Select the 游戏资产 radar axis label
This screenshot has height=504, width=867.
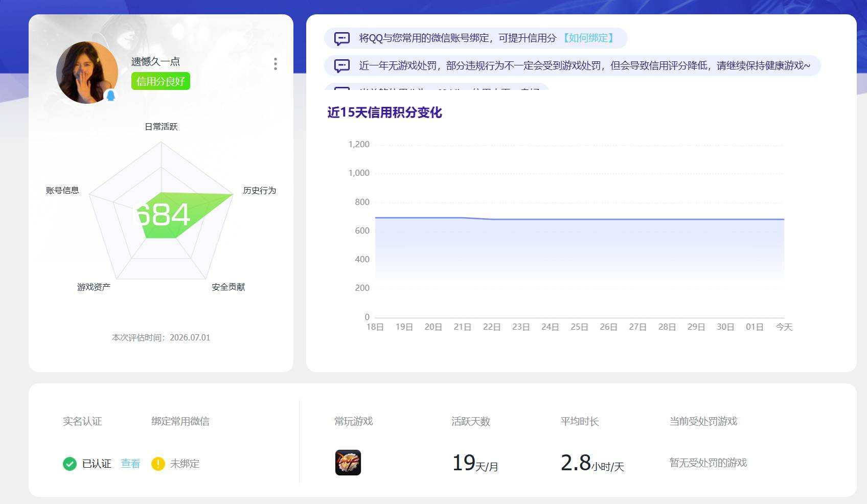[94, 287]
